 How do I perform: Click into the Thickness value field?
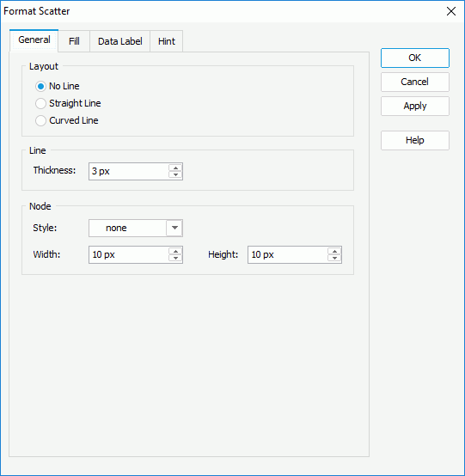129,172
